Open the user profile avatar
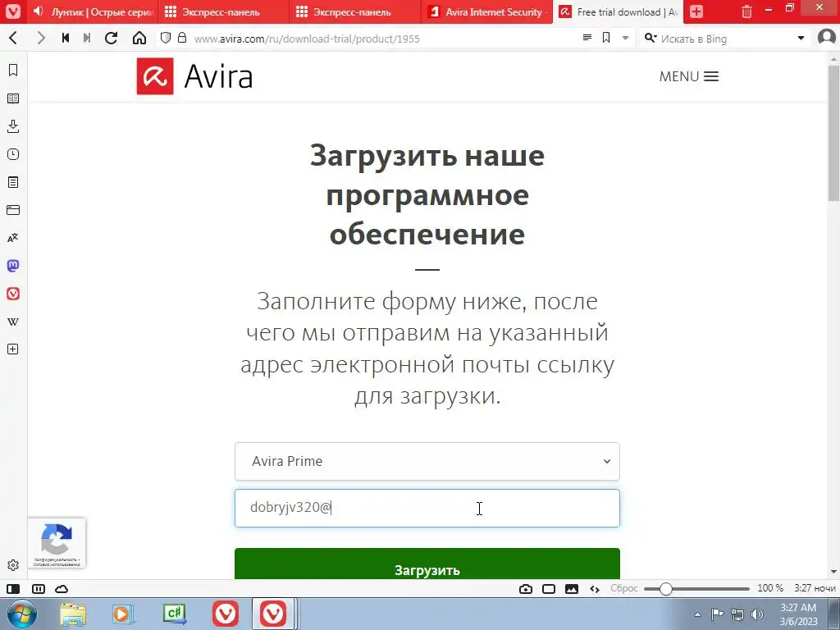This screenshot has width=840, height=630. click(827, 38)
